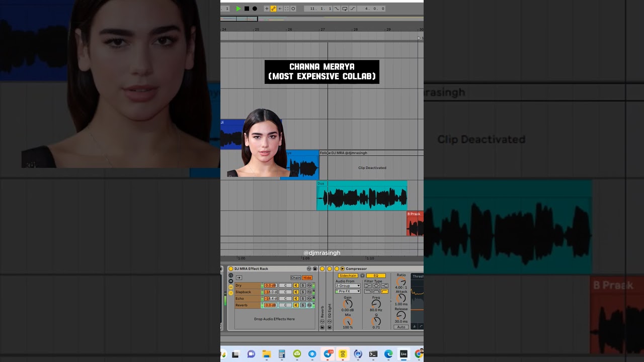
Task: Click the Session Record circle button
Action: [293, 9]
